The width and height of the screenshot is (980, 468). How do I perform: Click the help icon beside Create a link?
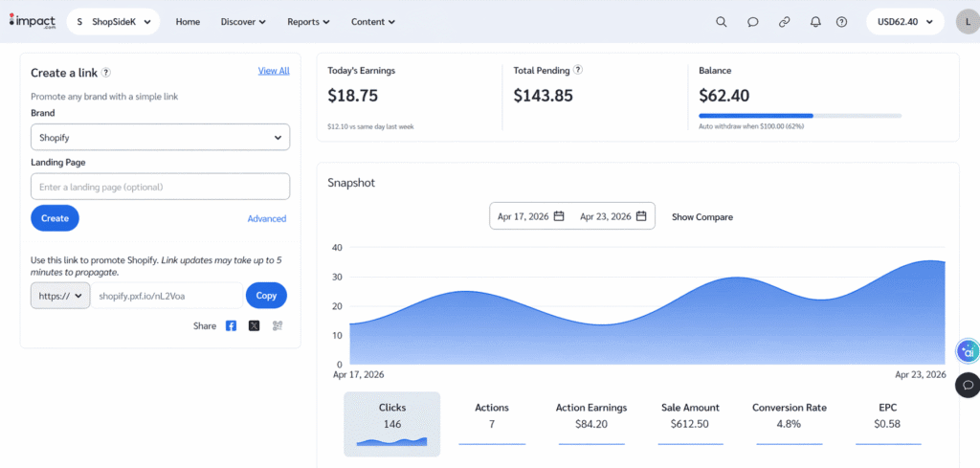tap(106, 73)
